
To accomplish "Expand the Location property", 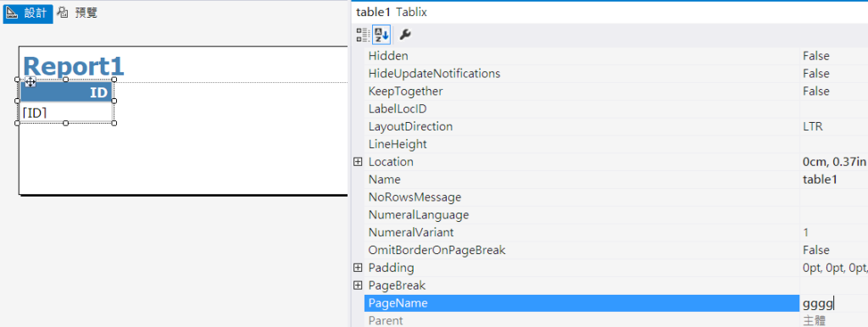I will coord(358,162).
